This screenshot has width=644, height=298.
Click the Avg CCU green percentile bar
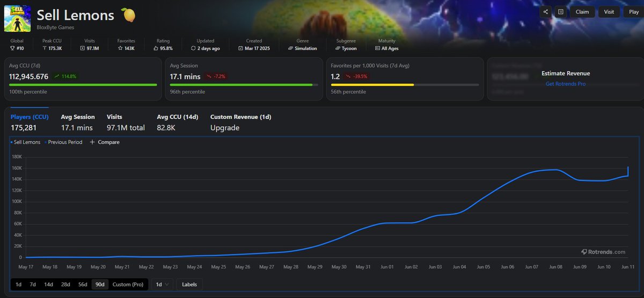point(83,85)
